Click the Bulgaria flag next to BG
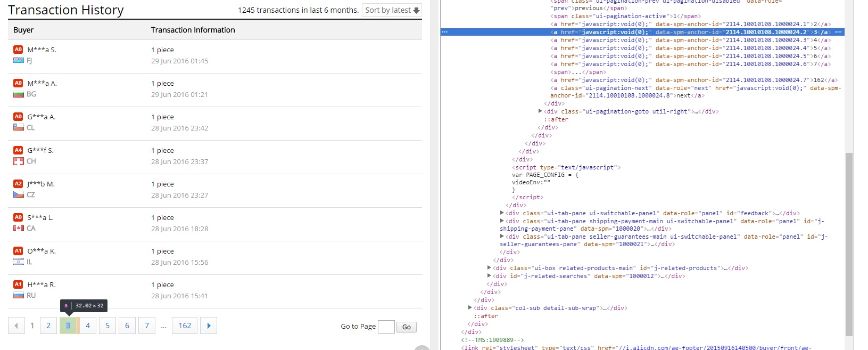868x350 pixels. coord(19,94)
